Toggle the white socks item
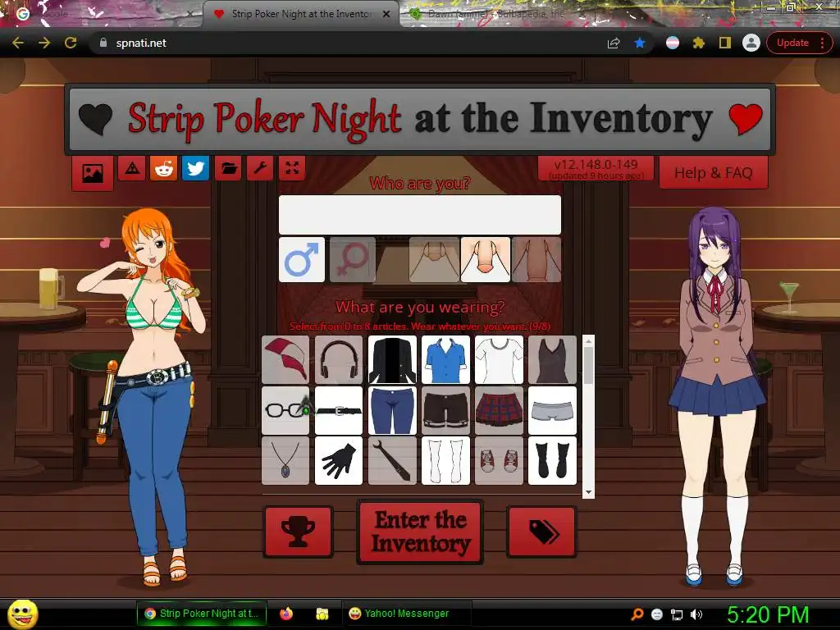 pos(445,461)
